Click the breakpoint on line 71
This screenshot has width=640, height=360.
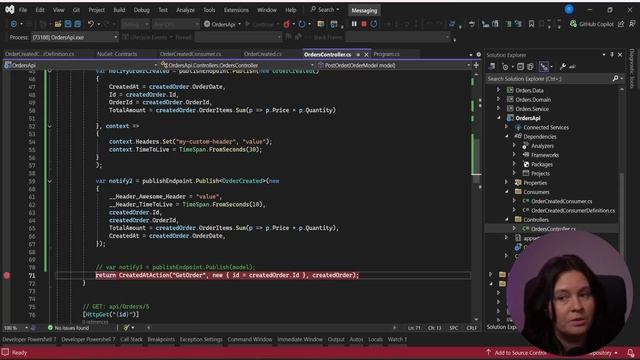point(7,275)
